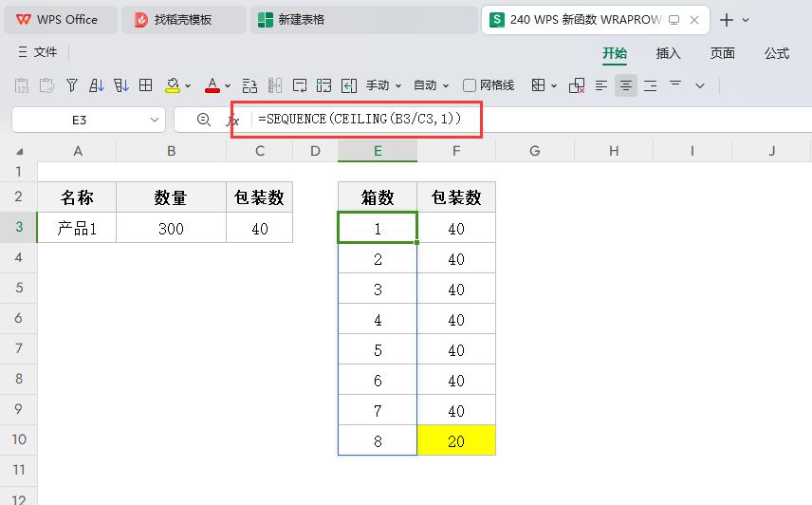This screenshot has width=812, height=505.
Task: Open the 新建表格 document tab
Action: [302, 19]
